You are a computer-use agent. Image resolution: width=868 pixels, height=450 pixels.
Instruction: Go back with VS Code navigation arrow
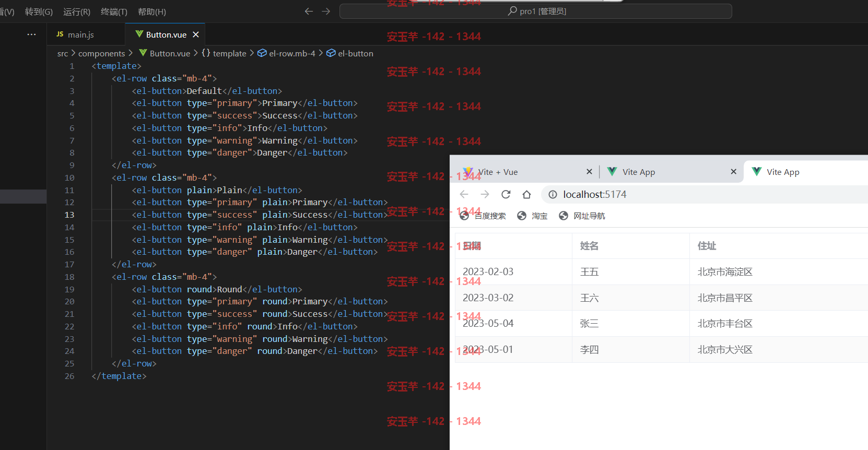pos(309,11)
